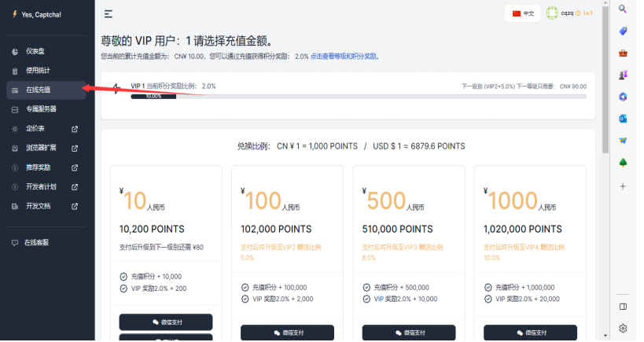The height and width of the screenshot is (342, 644).
Task: Click check icon beside 充值积分 + 1,000,000
Action: 488,288
